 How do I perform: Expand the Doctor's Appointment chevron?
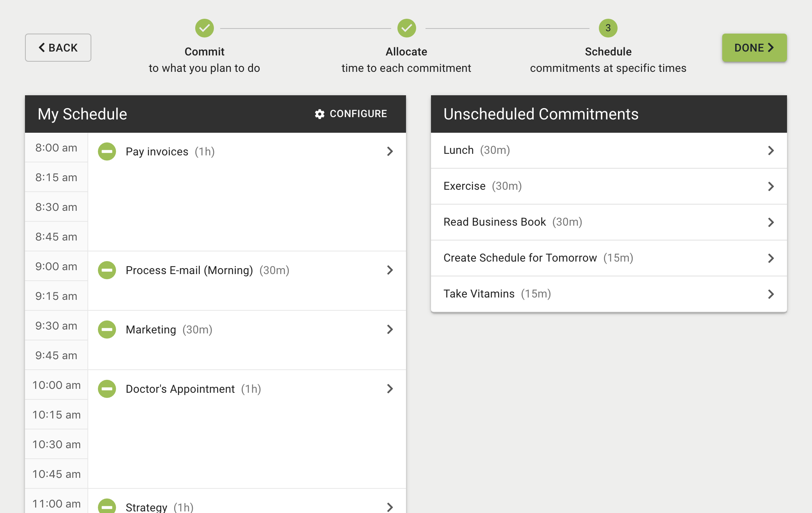[x=390, y=389]
